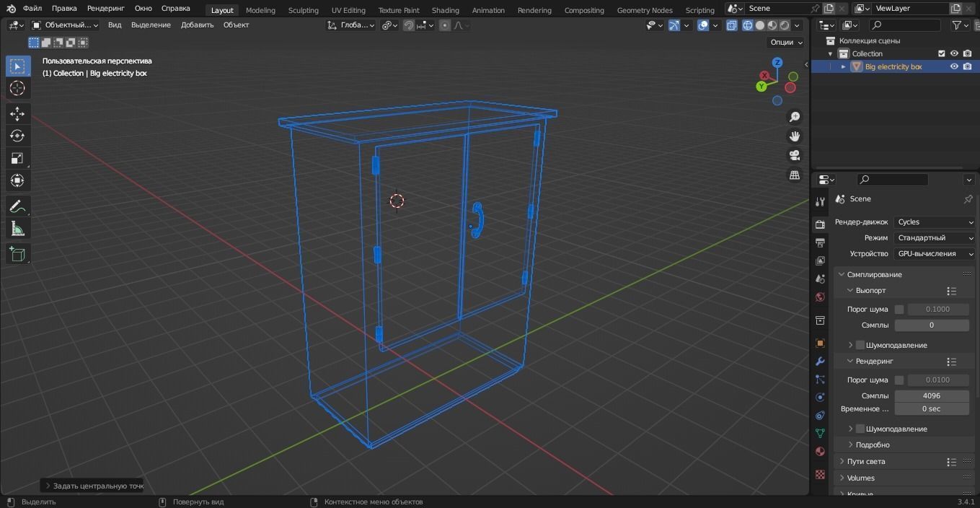Select the Add Cube tool
This screenshot has width=980, height=508.
coord(18,254)
